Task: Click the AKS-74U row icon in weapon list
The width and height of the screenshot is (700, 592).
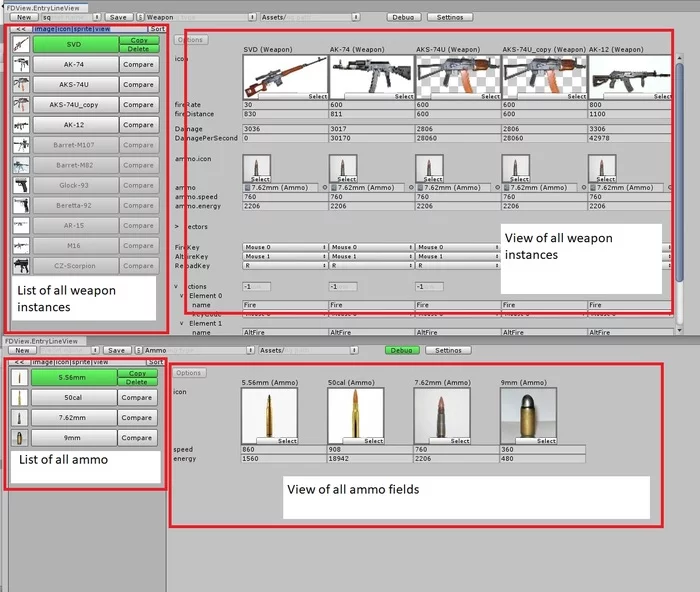Action: click(21, 84)
